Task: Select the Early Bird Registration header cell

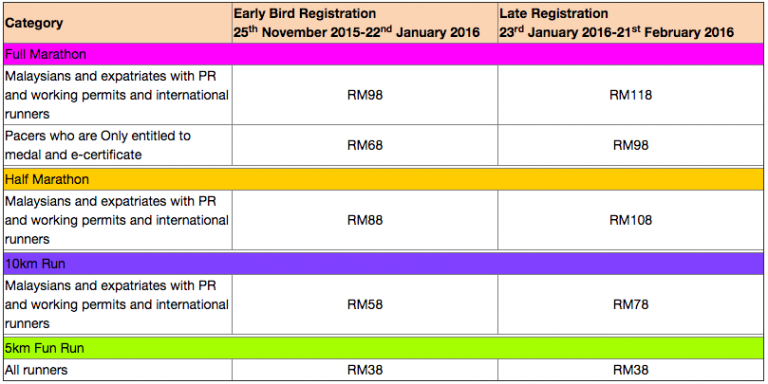Action: [x=365, y=23]
